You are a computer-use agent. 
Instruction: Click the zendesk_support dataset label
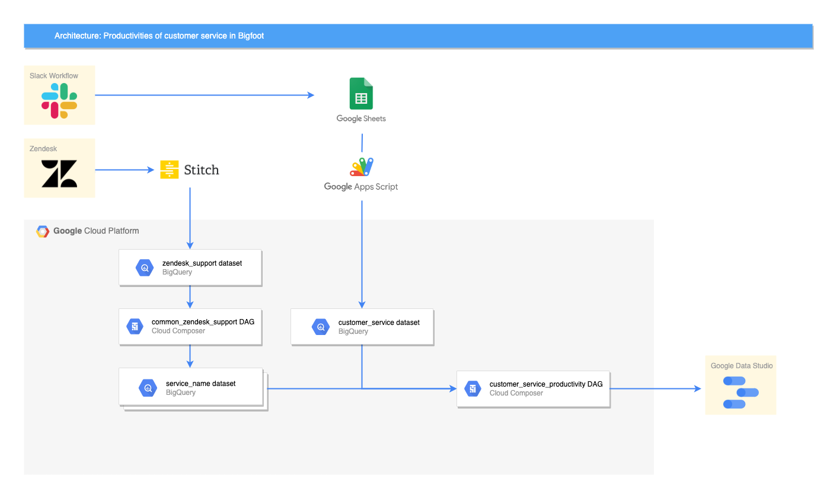pyautogui.click(x=202, y=263)
